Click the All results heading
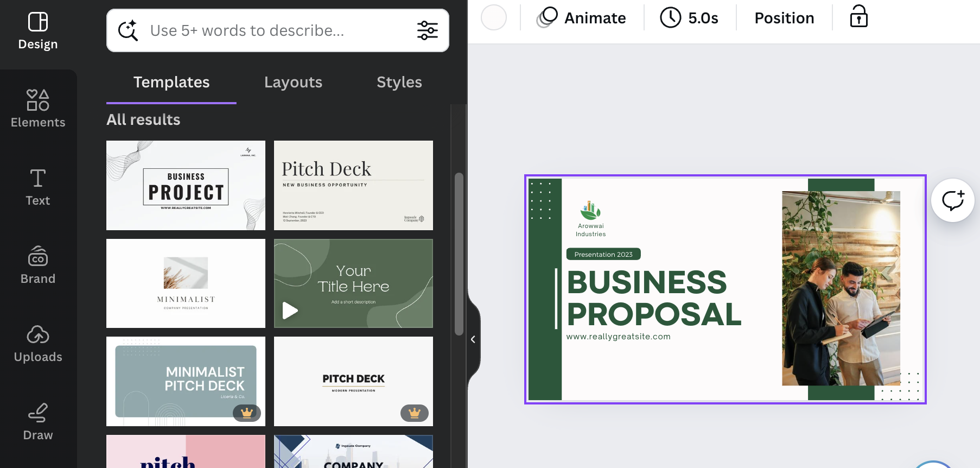980x468 pixels. pyautogui.click(x=143, y=119)
